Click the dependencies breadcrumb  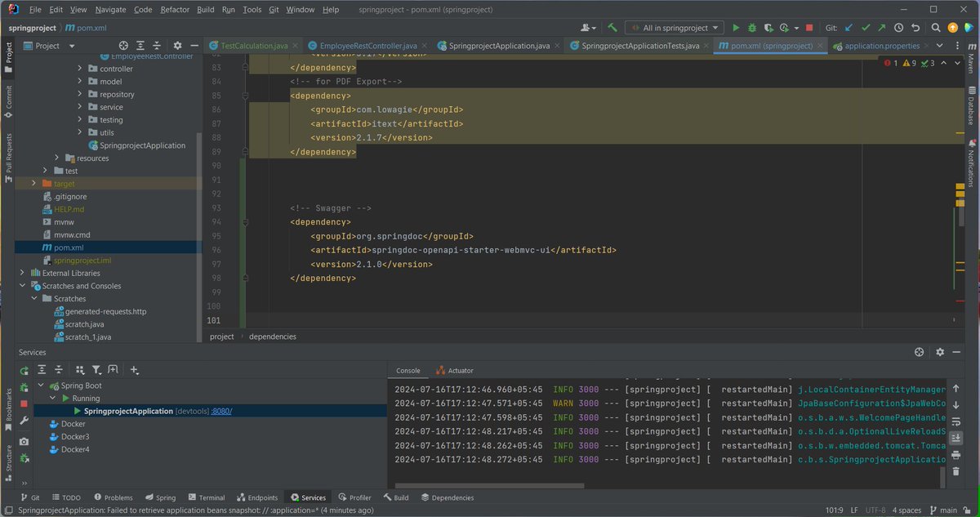[273, 336]
